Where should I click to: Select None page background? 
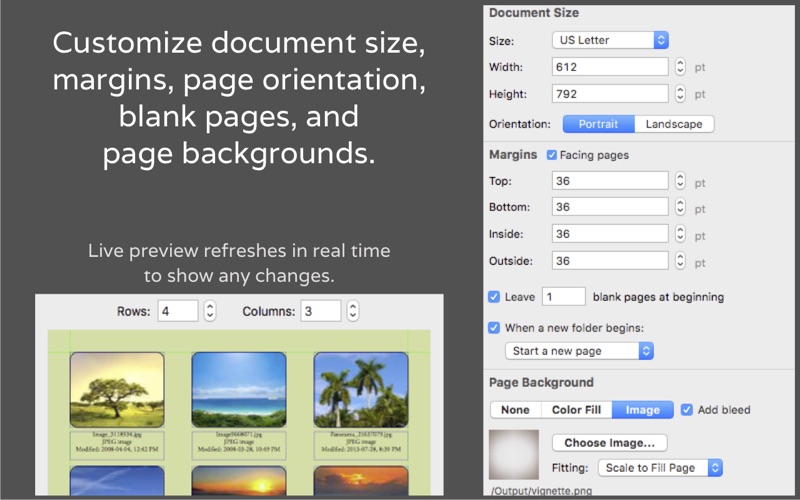(x=515, y=410)
